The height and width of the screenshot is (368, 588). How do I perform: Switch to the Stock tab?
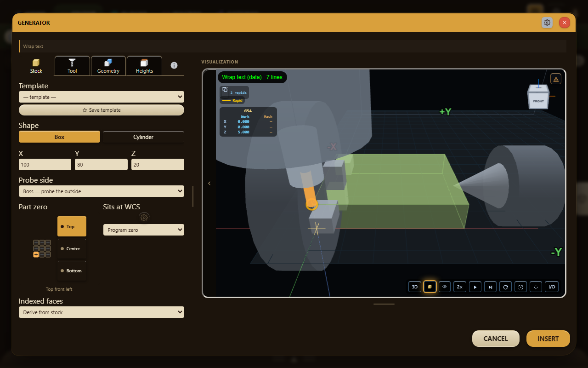coord(36,66)
